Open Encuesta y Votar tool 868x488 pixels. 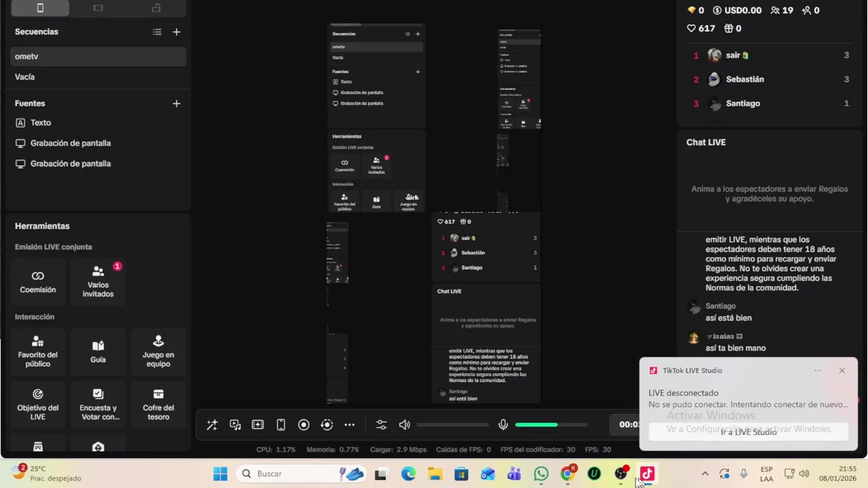[98, 404]
